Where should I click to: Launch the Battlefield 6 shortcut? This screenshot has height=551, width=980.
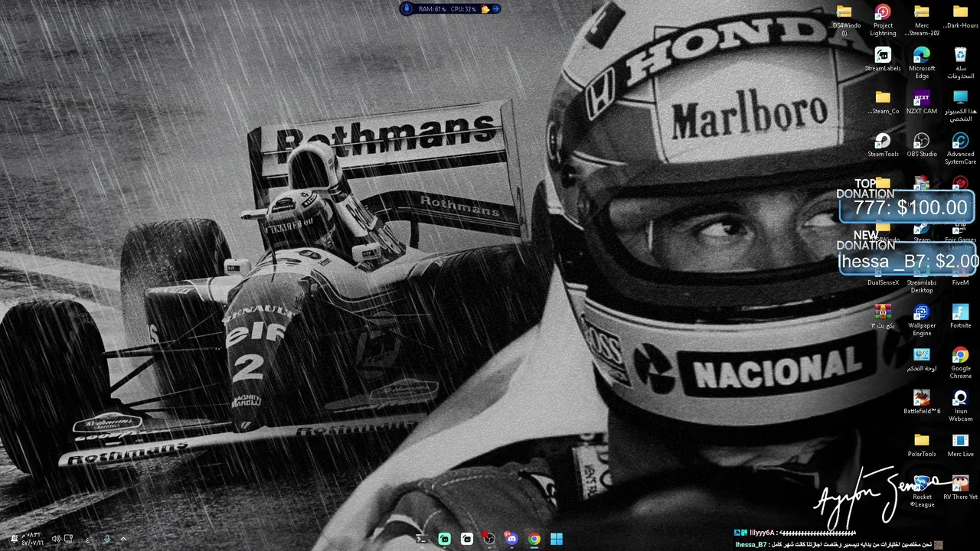(x=922, y=402)
